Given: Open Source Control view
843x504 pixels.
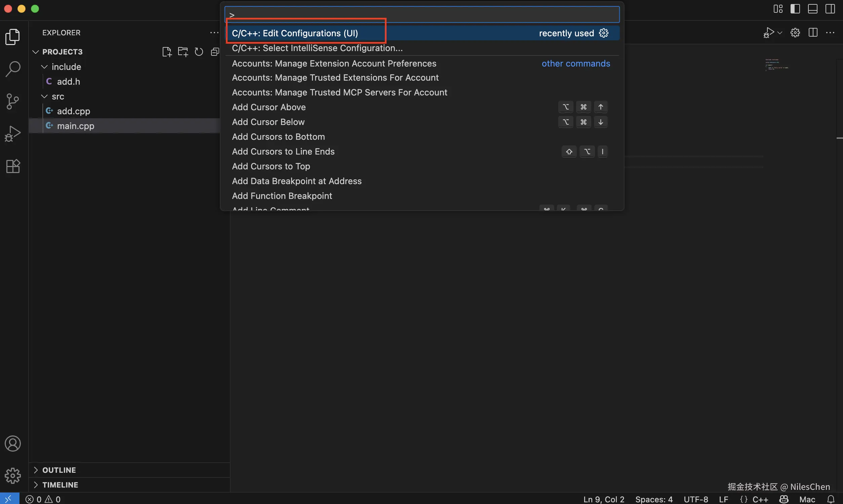Looking at the screenshot, I should coord(13,101).
